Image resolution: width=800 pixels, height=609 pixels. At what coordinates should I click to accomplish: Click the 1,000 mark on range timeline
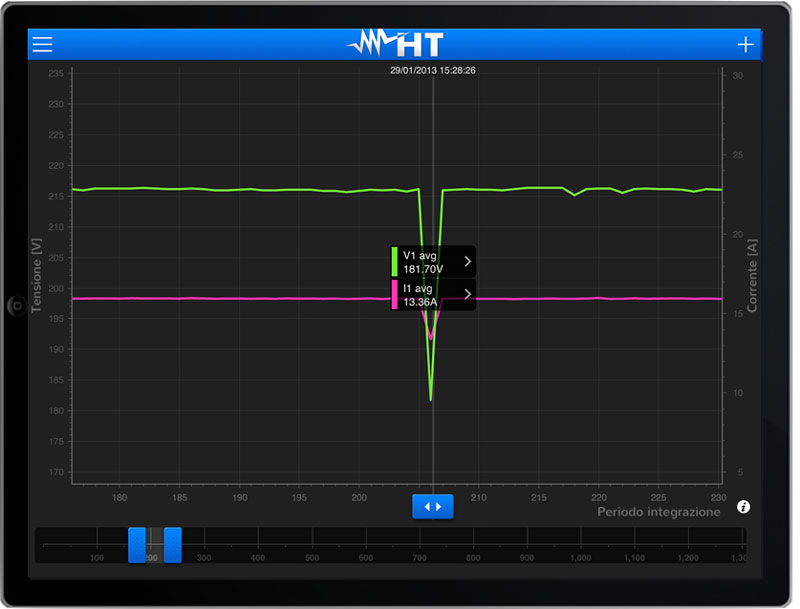580,557
